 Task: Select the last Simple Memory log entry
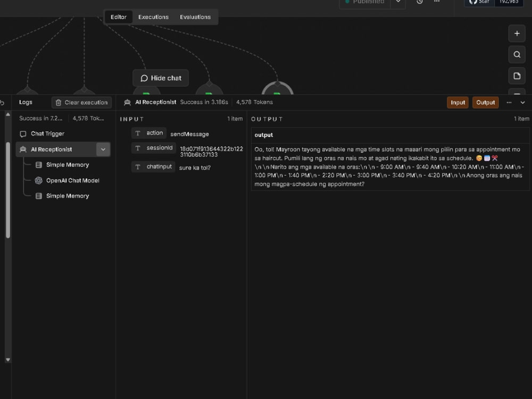[x=67, y=196]
